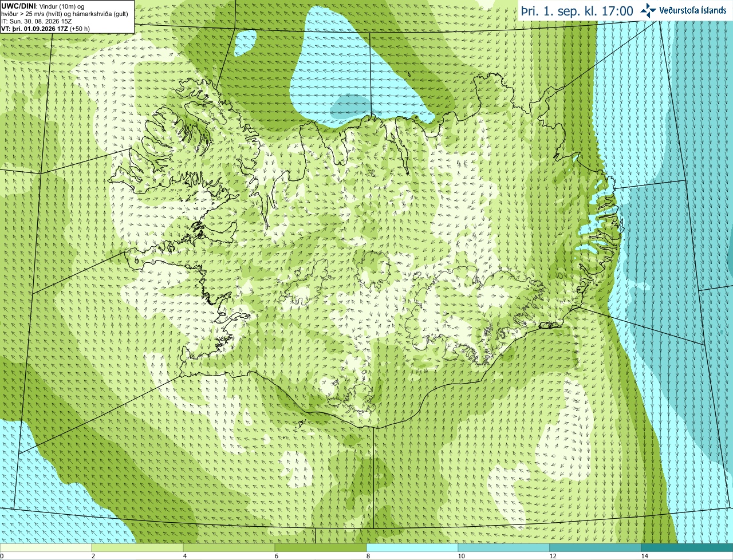Select the 6–8 m/s dark green legend swatch

(x=321, y=547)
